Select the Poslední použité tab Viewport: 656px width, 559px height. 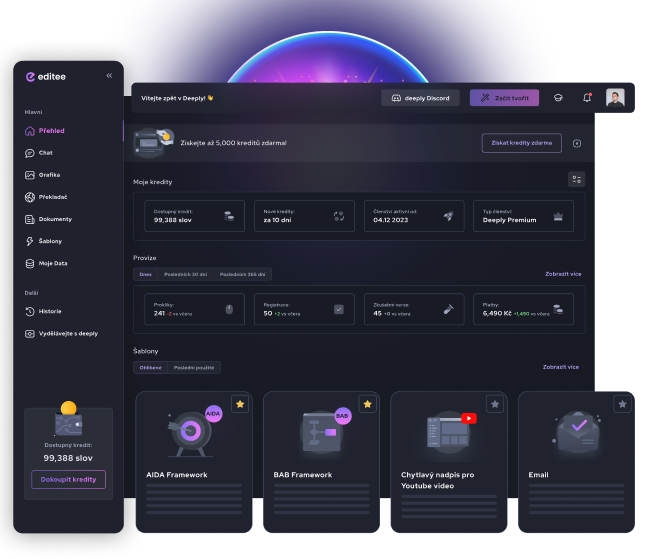[194, 368]
